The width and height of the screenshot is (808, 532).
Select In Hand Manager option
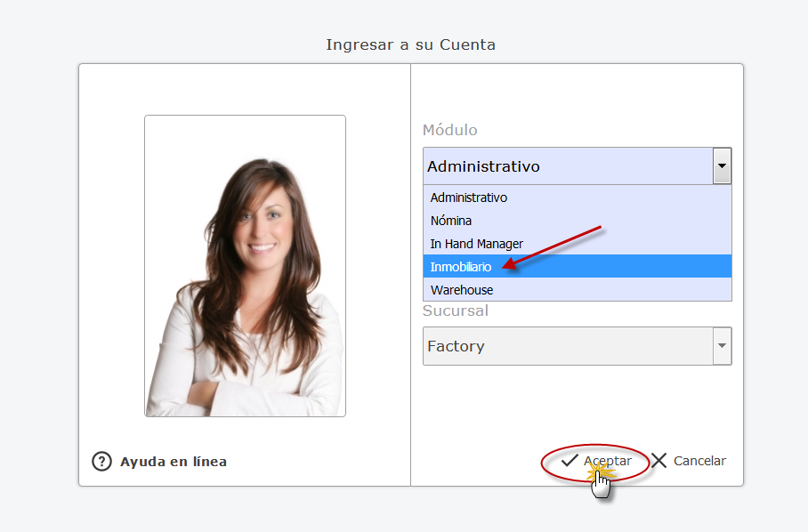point(578,244)
